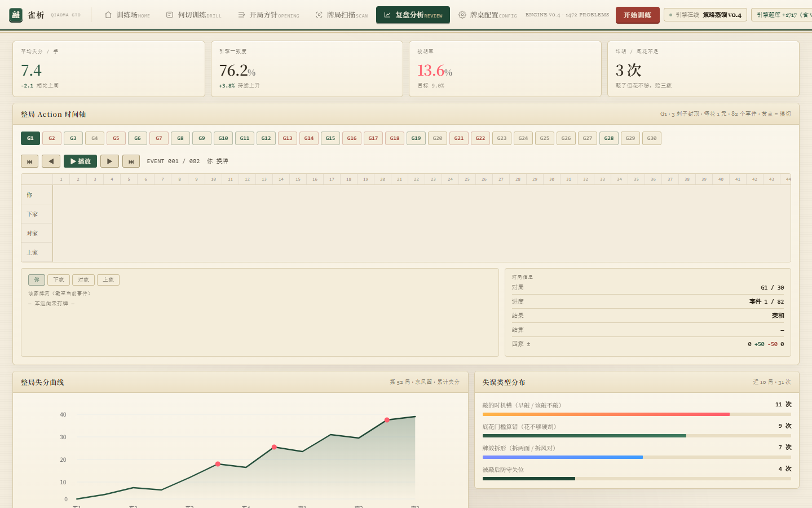The height and width of the screenshot is (508, 812).
Task: Jump to last event with skip-forward icon
Action: [x=131, y=161]
